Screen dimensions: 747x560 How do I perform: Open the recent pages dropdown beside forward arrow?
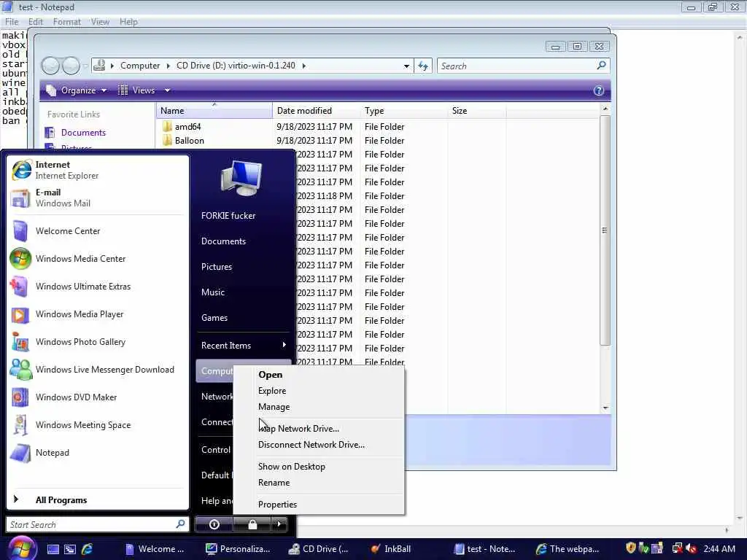pos(86,66)
